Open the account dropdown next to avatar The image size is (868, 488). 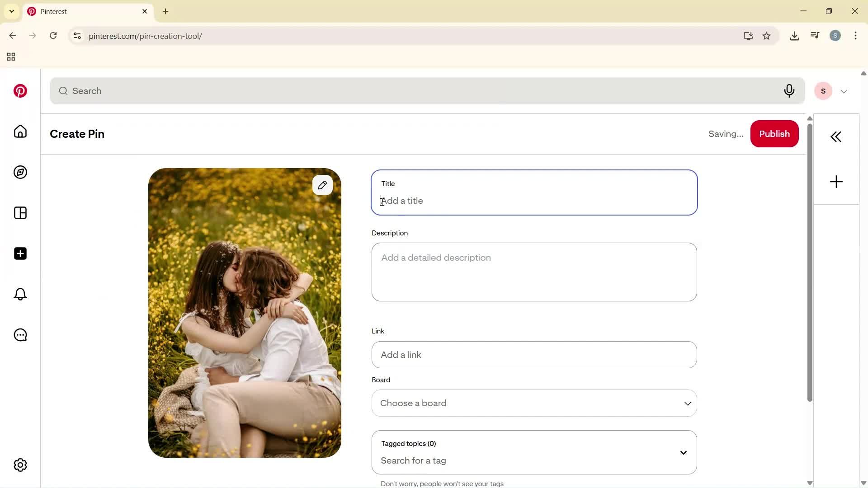[844, 91]
